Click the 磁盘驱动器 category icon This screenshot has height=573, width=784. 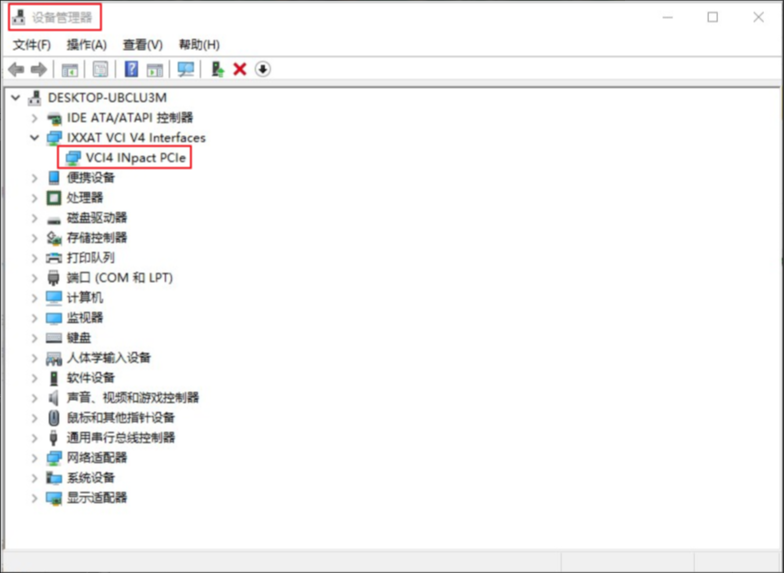coord(54,218)
